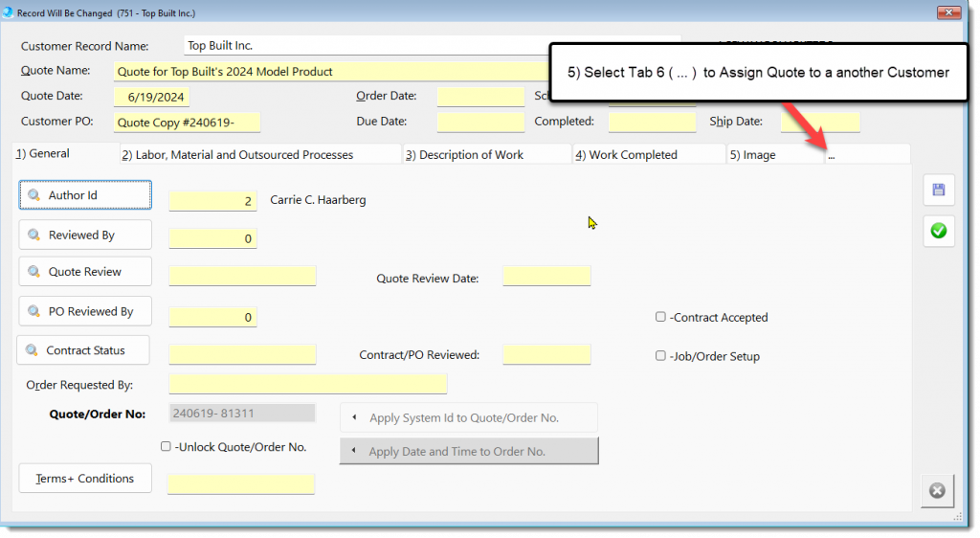The width and height of the screenshot is (980, 538).
Task: Click the gray cancel X icon
Action: tap(937, 490)
